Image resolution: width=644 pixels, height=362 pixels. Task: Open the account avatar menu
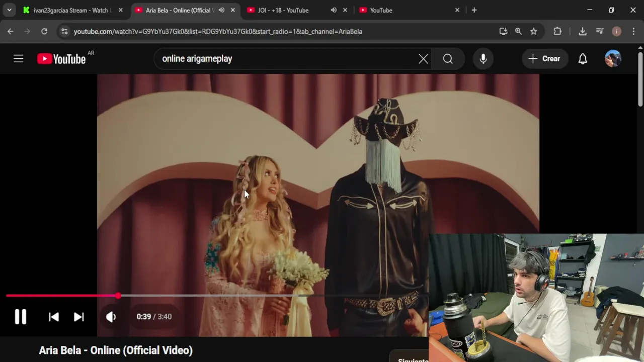pyautogui.click(x=613, y=59)
